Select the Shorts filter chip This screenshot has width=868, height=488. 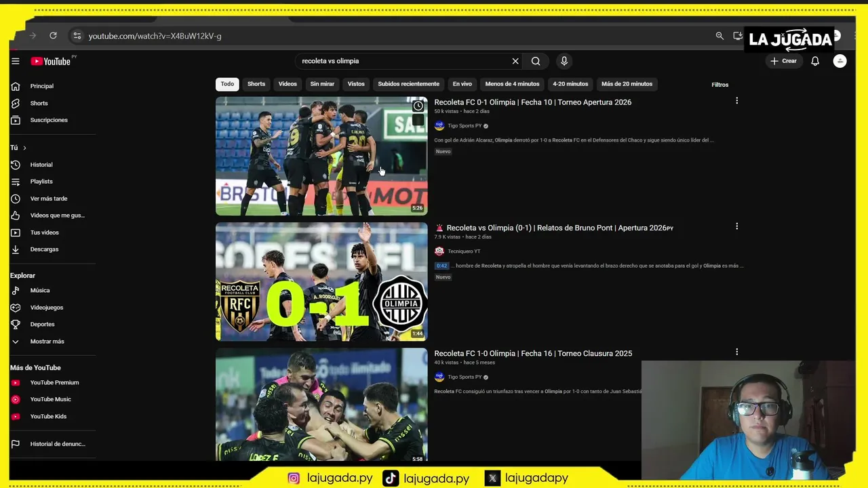pyautogui.click(x=256, y=84)
